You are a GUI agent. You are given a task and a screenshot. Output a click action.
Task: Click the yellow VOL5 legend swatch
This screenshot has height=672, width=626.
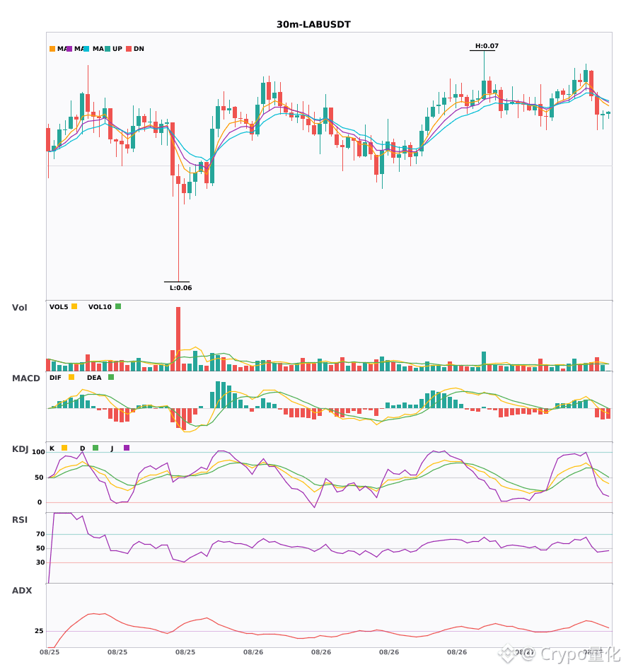point(74,306)
